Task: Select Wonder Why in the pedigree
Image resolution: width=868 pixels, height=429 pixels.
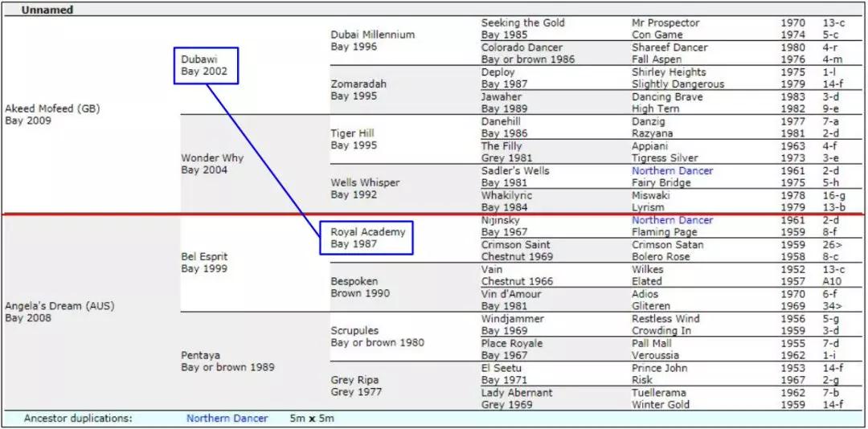Action: pyautogui.click(x=212, y=158)
